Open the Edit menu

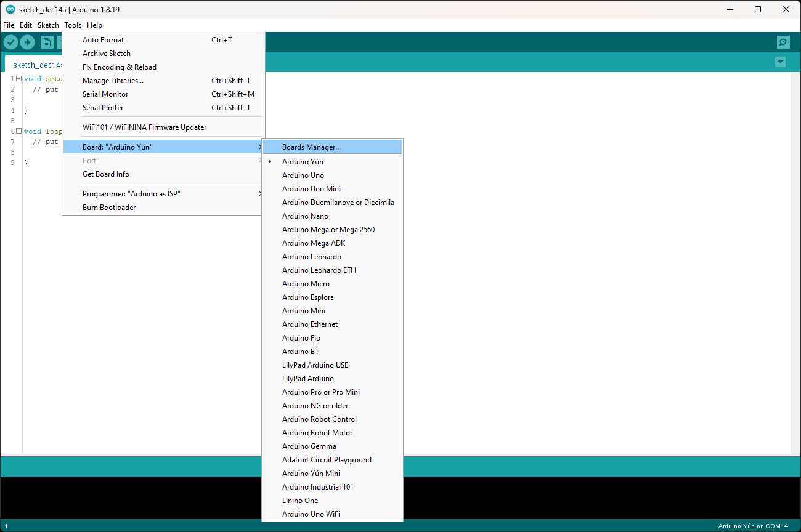pyautogui.click(x=26, y=25)
